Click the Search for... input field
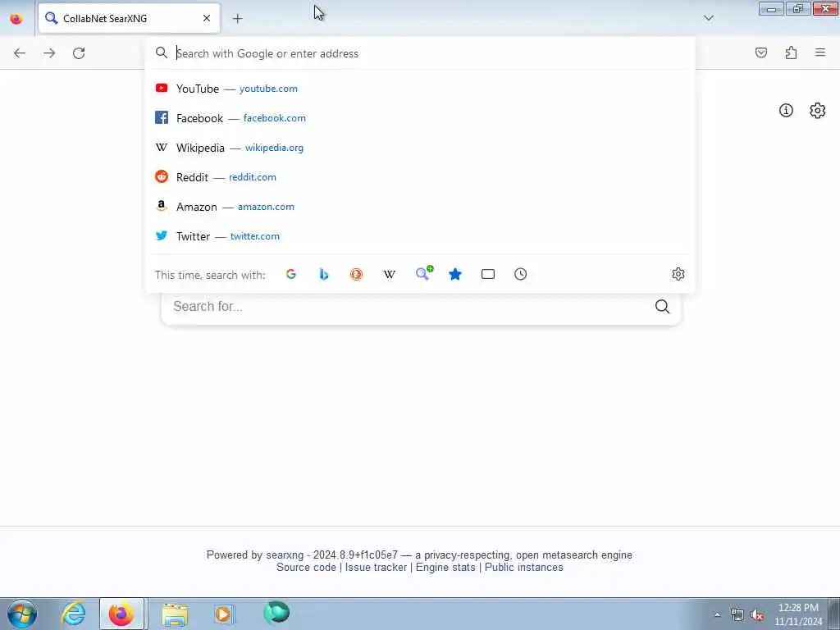Image resolution: width=840 pixels, height=630 pixels. click(x=404, y=307)
